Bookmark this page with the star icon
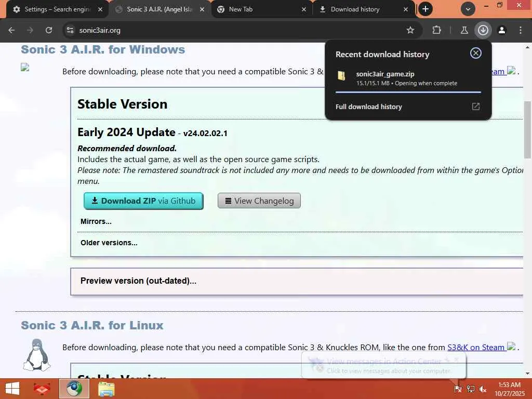This screenshot has height=399, width=532. click(x=410, y=30)
